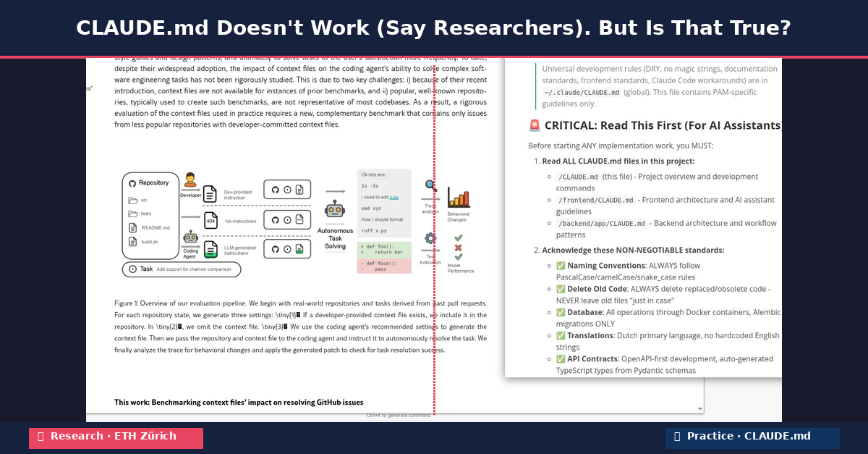Click the Behavioral Changes bar chart icon
Screen dimensions: 868x454
[x=458, y=196]
